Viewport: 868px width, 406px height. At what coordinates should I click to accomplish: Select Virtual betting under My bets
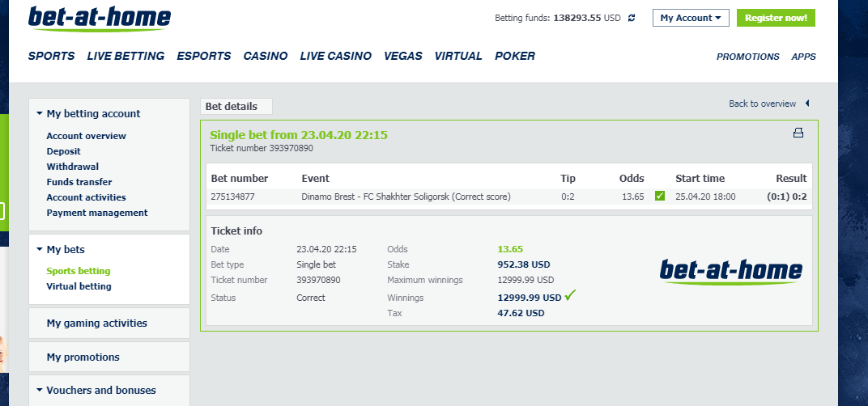(x=79, y=286)
